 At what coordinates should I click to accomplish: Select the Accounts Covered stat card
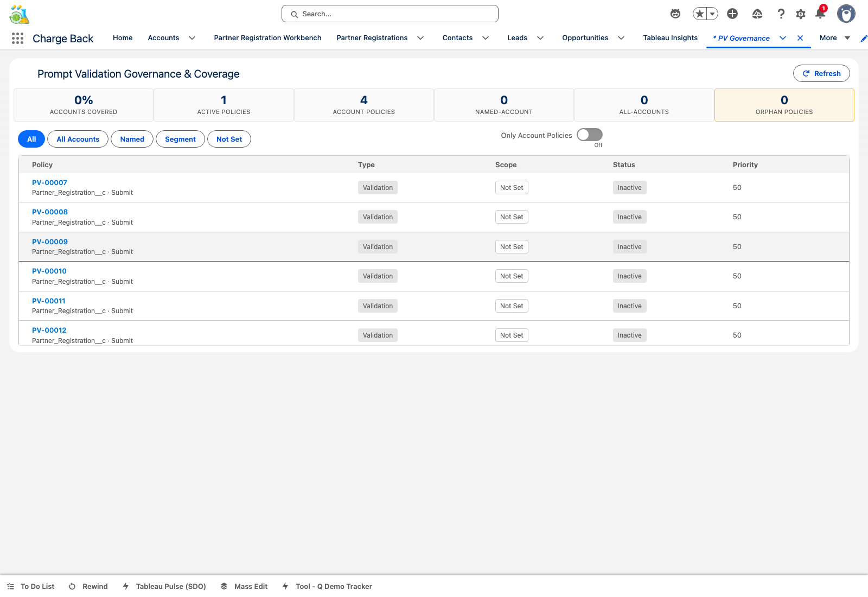[84, 105]
